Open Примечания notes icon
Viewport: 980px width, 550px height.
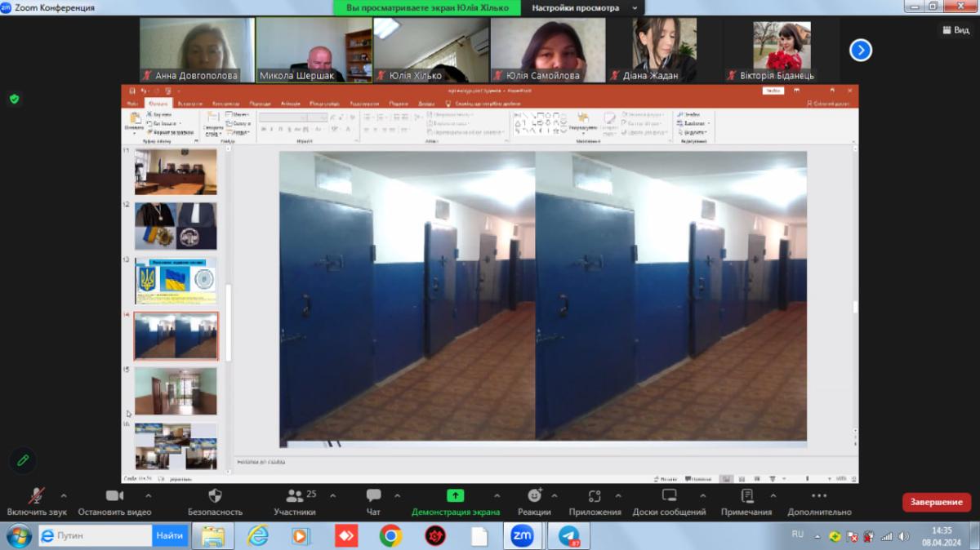point(746,495)
